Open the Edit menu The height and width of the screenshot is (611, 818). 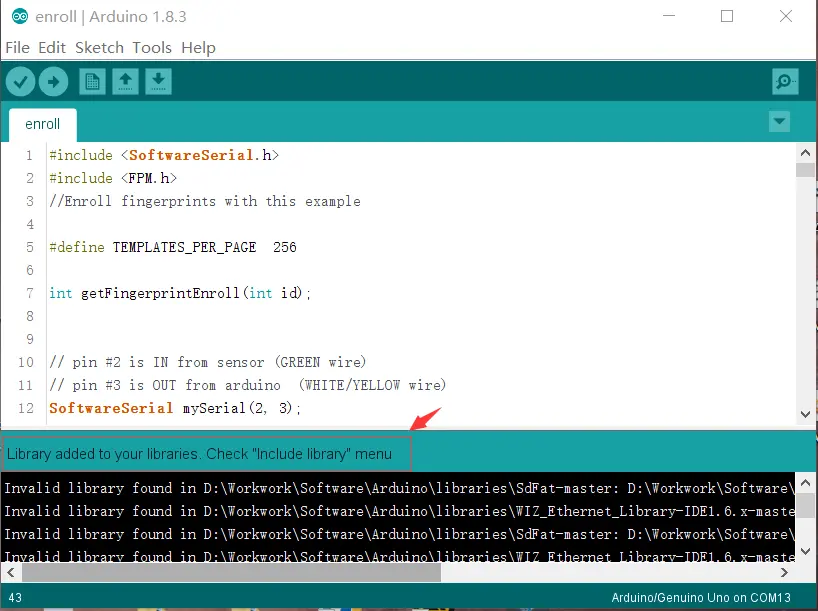[x=52, y=47]
